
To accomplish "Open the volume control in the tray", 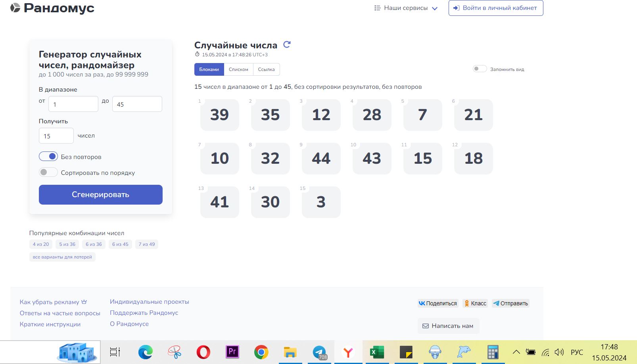I will 559,352.
